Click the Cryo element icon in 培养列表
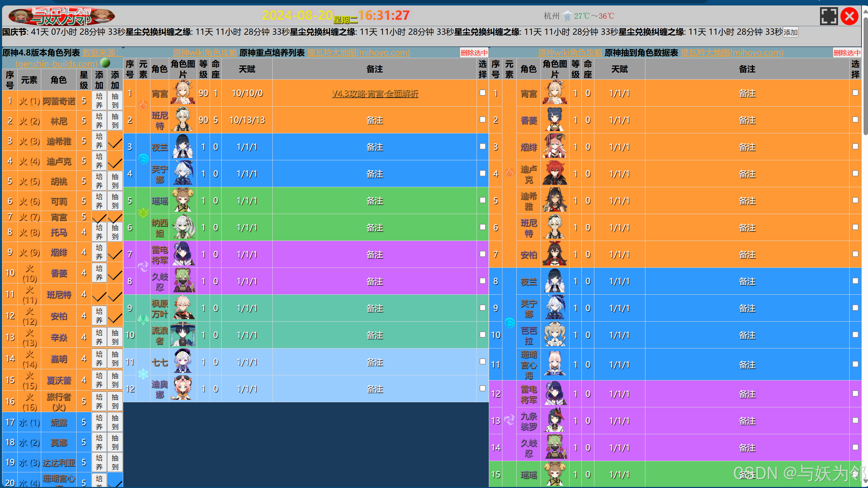Image resolution: width=868 pixels, height=488 pixels. [143, 374]
